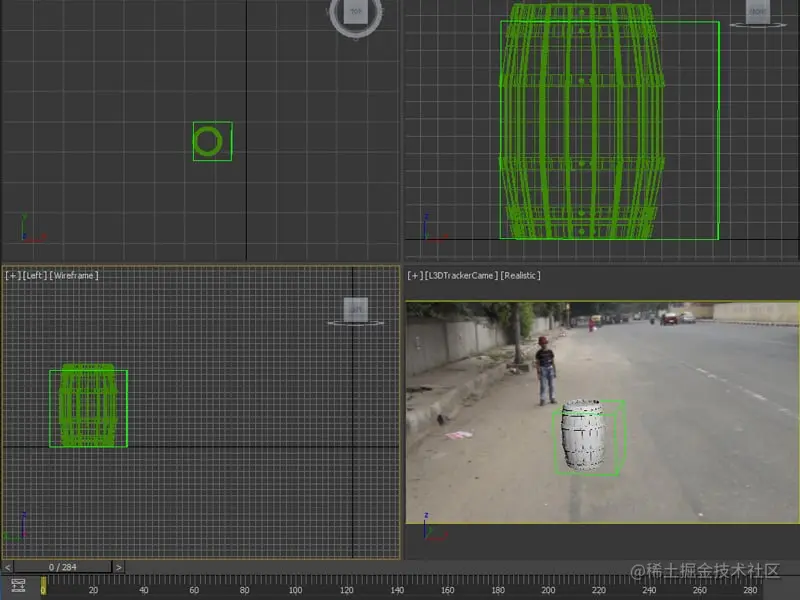Viewport: 800px width, 600px height.
Task: Click the yellow frame 0 marker
Action: tap(43, 586)
